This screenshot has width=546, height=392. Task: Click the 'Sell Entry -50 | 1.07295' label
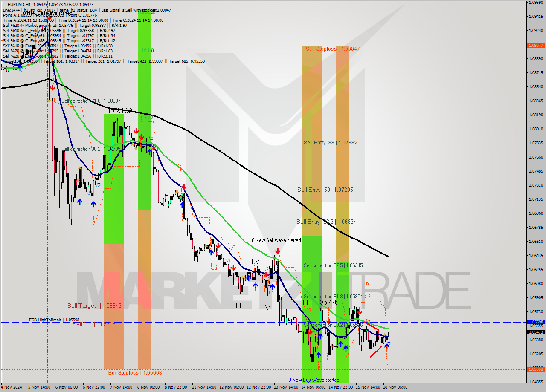coord(325,190)
